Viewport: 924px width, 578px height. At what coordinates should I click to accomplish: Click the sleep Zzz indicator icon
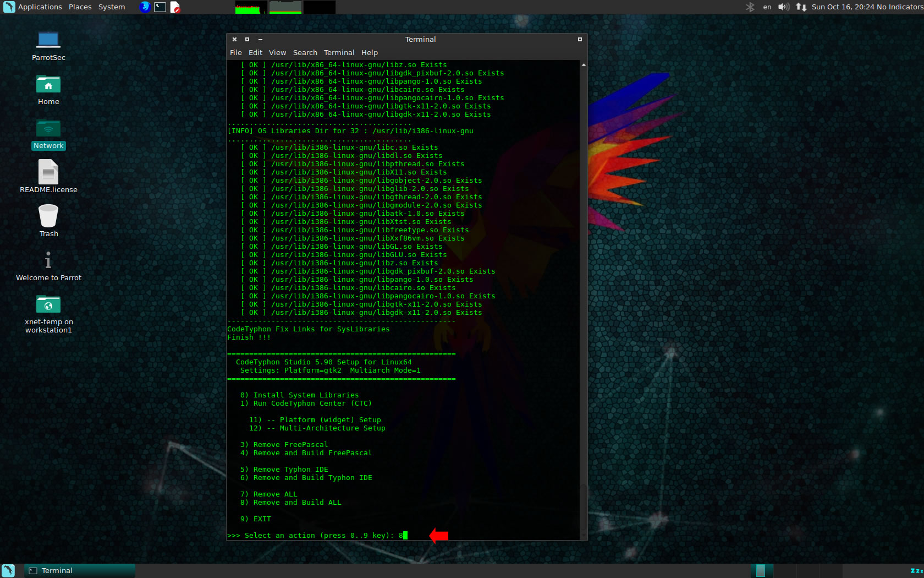(916, 571)
